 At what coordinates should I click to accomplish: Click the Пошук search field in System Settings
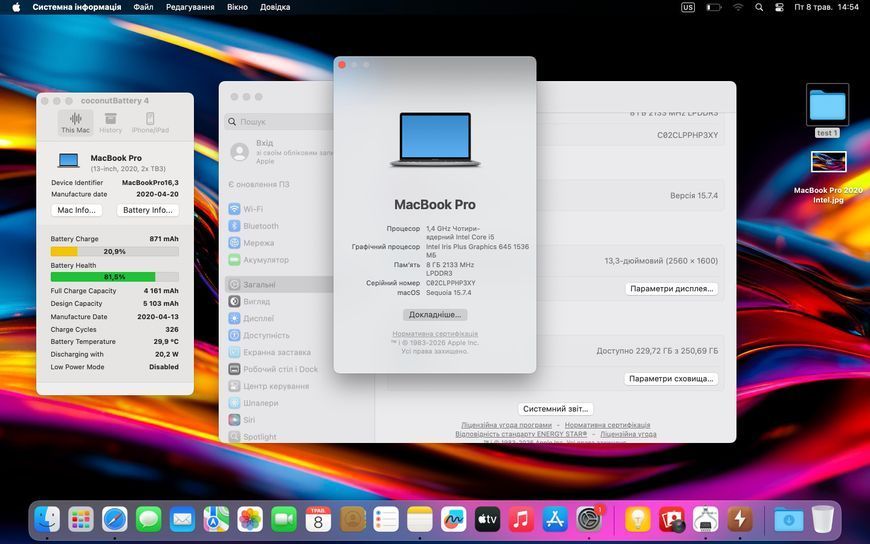click(280, 122)
